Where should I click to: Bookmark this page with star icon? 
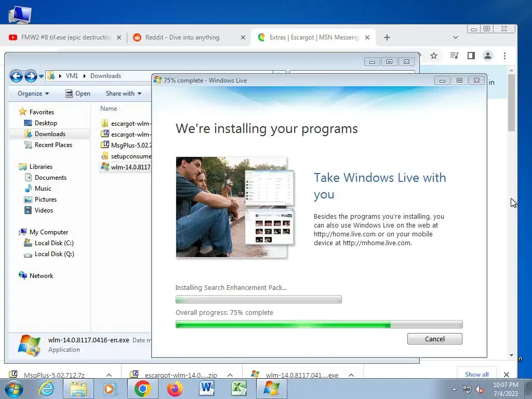point(434,56)
